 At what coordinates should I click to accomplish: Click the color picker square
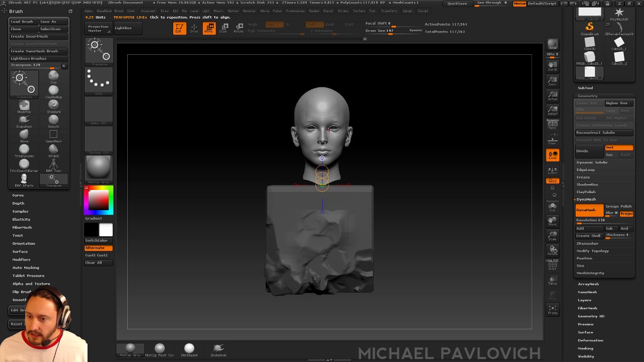pyautogui.click(x=99, y=200)
